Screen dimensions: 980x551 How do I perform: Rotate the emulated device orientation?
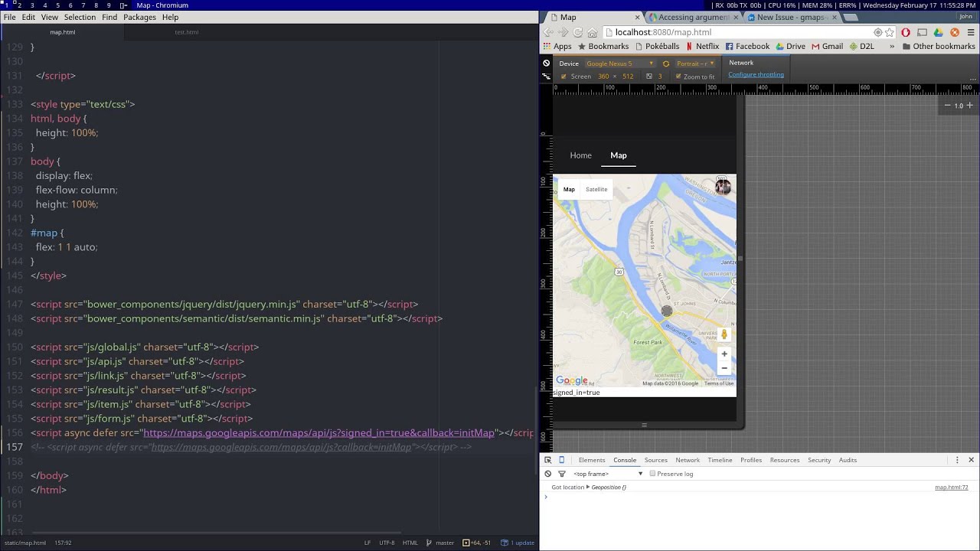[x=666, y=64]
